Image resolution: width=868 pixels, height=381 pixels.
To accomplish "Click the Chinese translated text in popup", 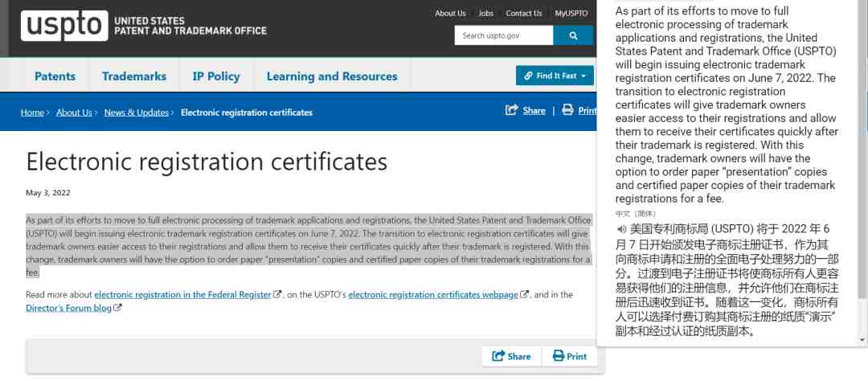I will (x=727, y=281).
